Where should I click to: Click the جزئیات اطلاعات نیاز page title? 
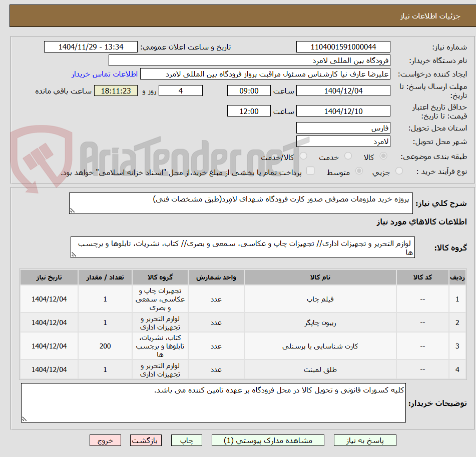pyautogui.click(x=430, y=16)
